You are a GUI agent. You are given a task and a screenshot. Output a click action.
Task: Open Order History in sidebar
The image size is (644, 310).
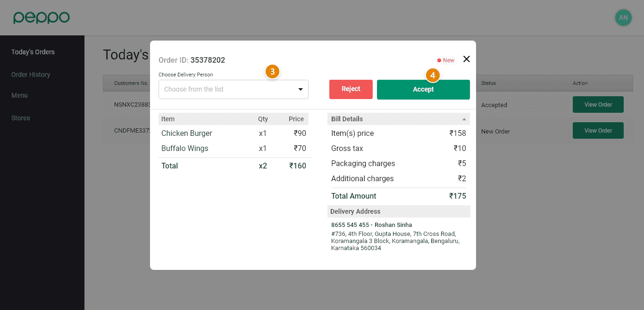click(31, 75)
